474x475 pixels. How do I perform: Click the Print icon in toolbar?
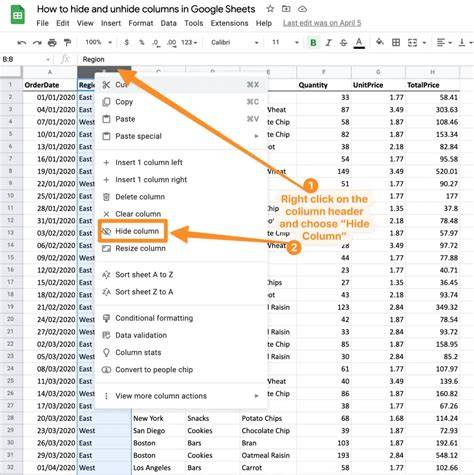pos(52,43)
